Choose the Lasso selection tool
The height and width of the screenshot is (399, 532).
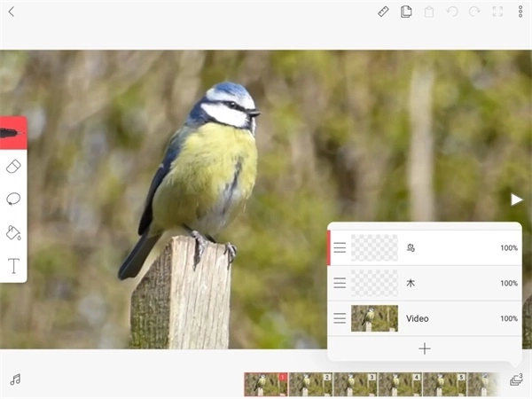click(x=13, y=199)
